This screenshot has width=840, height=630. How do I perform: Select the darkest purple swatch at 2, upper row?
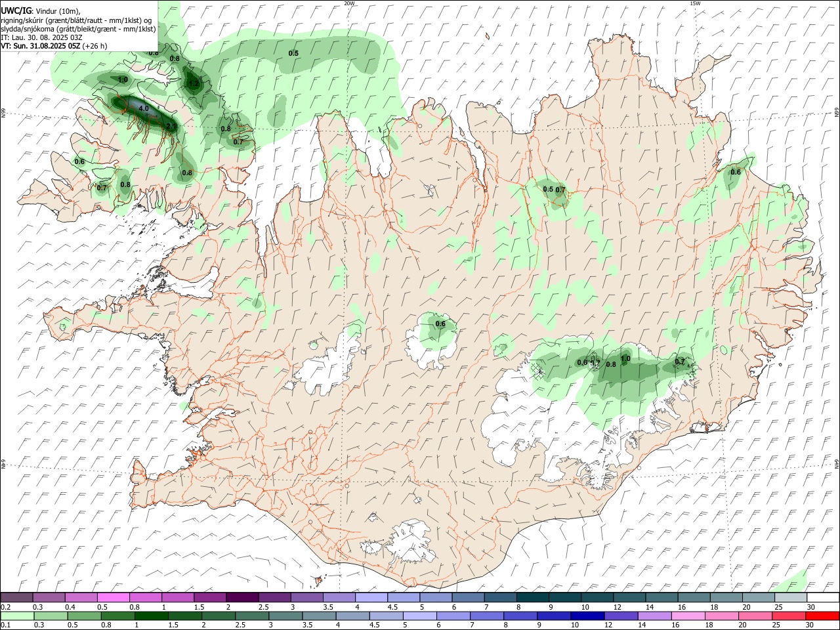(241, 598)
